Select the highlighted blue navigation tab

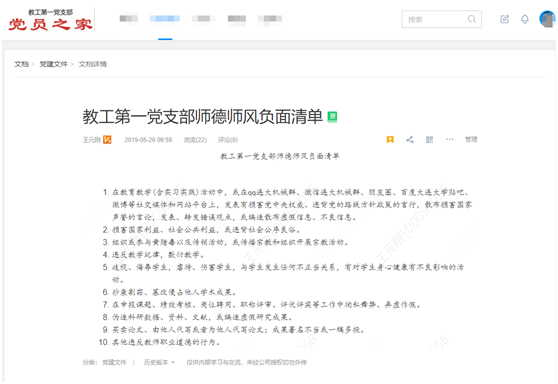click(165, 19)
